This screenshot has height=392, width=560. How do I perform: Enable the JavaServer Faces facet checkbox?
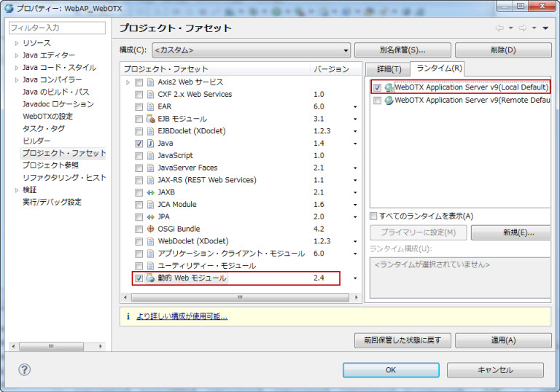[139, 168]
